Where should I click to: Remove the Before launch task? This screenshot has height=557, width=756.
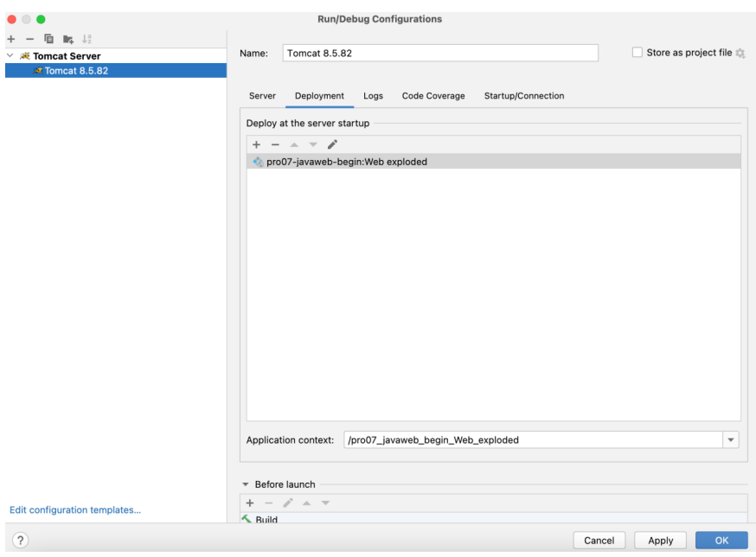point(268,503)
